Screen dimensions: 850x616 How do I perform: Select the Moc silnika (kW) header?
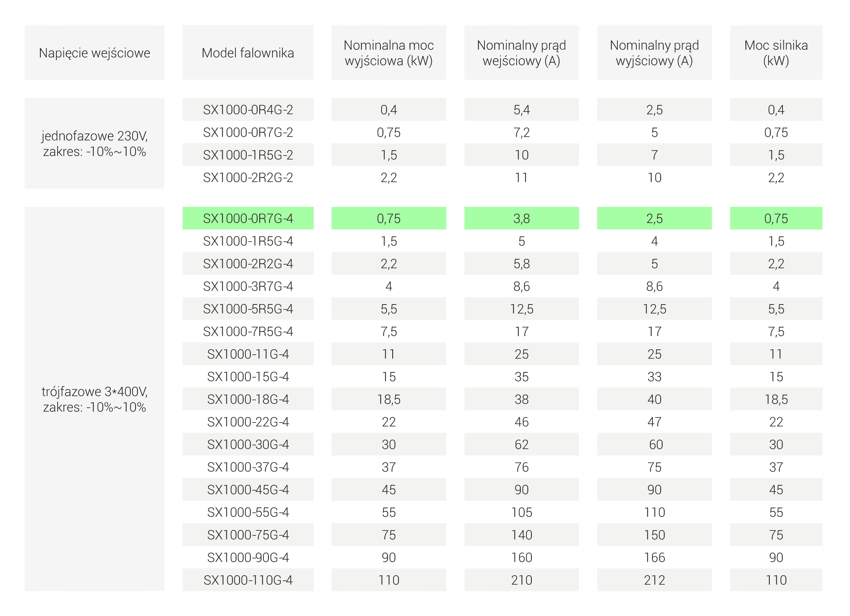pos(776,53)
